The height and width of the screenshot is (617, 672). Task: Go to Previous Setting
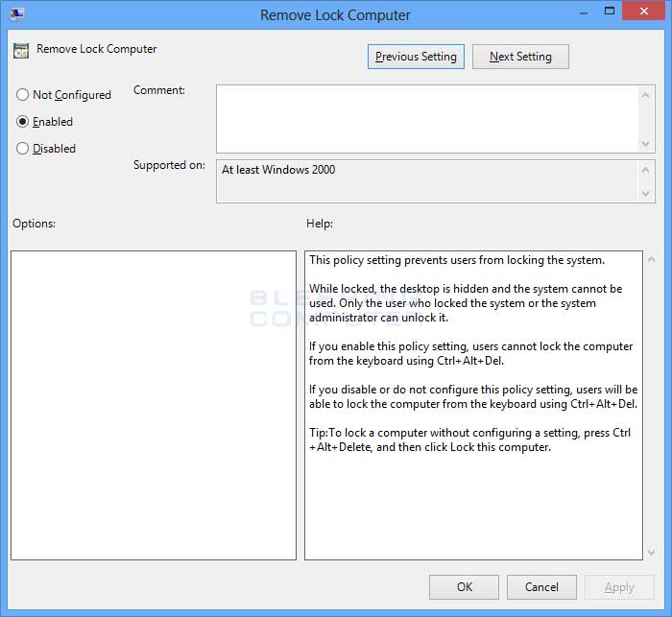click(416, 57)
